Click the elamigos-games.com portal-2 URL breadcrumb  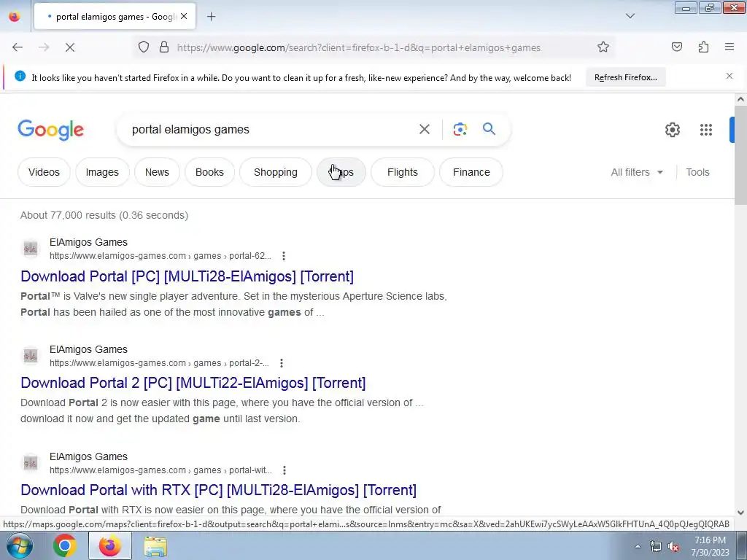[159, 363]
